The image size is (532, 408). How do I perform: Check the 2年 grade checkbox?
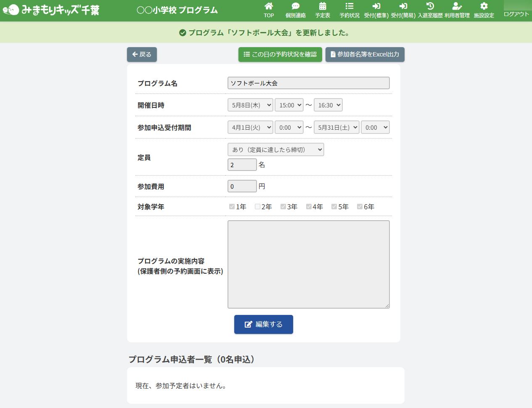click(257, 206)
